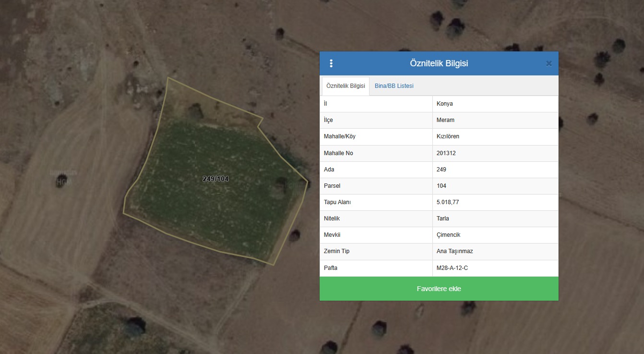Image resolution: width=644 pixels, height=354 pixels.
Task: Open the three-dot options menu
Action: [331, 63]
